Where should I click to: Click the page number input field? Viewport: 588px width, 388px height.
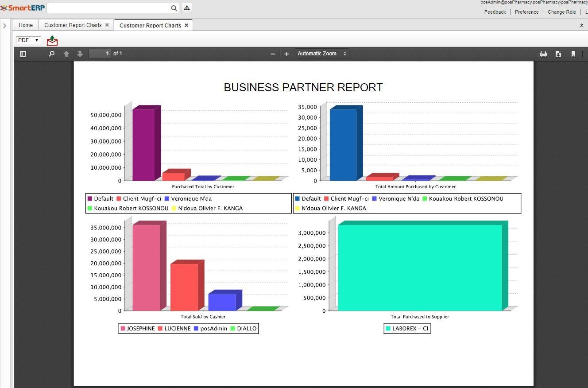click(x=100, y=53)
